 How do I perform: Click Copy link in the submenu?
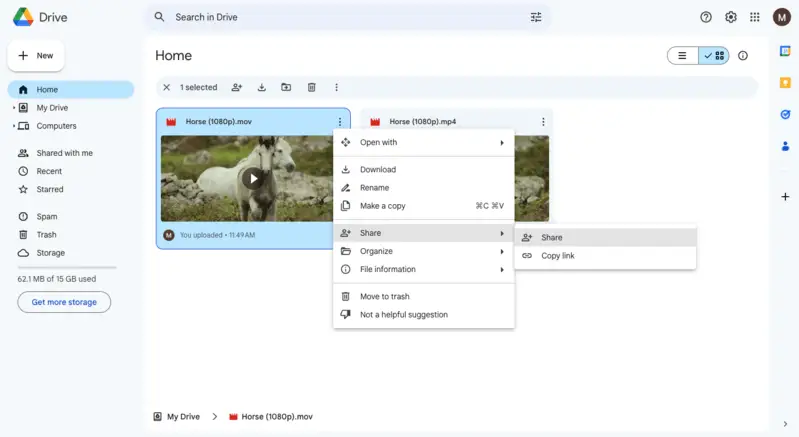[x=605, y=256]
